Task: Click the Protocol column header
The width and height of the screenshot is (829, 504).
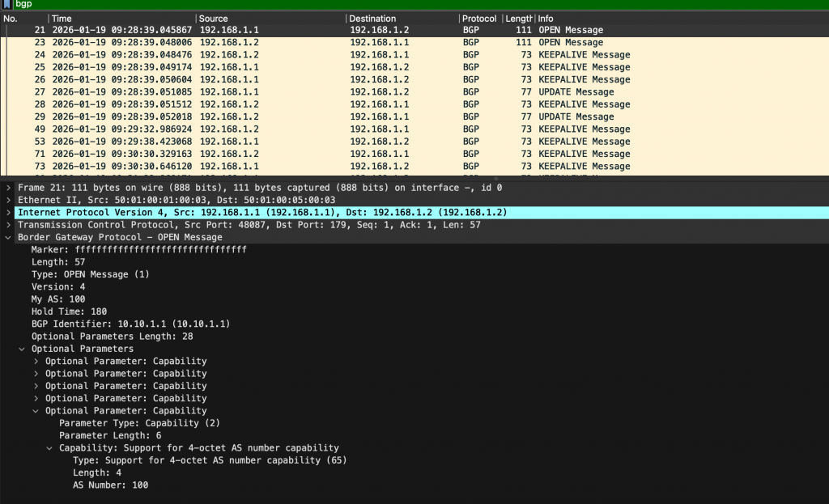Action: tap(479, 18)
